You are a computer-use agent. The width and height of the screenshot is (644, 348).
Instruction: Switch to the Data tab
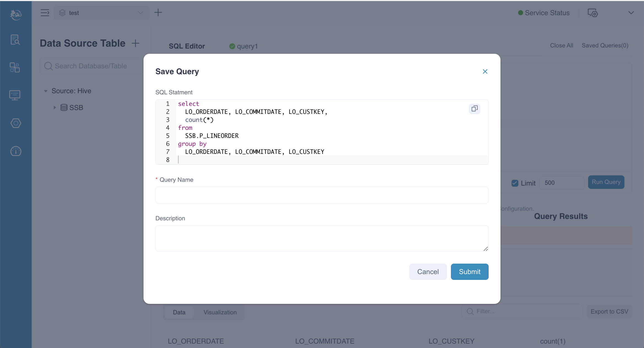pyautogui.click(x=179, y=312)
